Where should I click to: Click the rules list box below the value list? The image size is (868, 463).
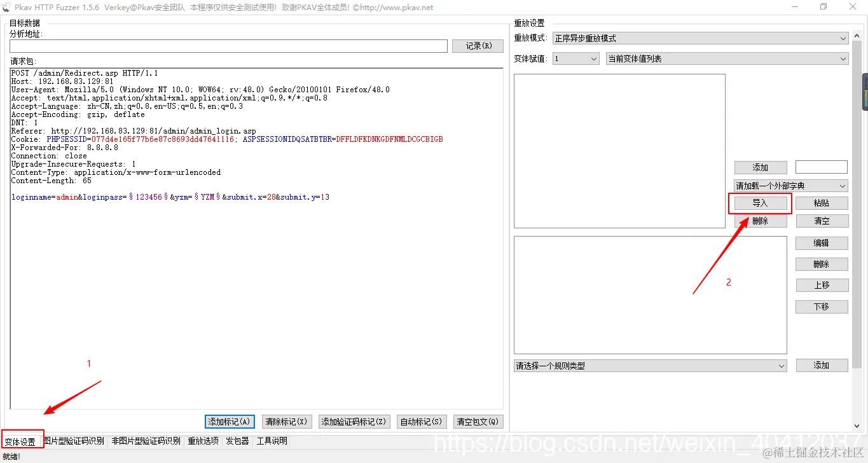pos(651,295)
